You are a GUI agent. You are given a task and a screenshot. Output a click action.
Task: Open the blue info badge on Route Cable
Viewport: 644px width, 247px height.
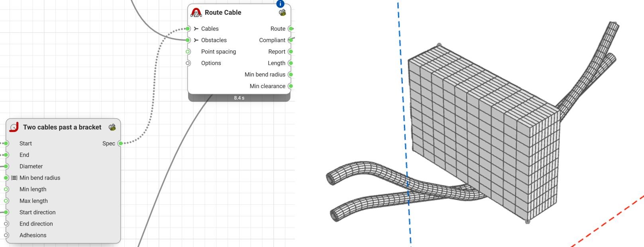click(281, 4)
